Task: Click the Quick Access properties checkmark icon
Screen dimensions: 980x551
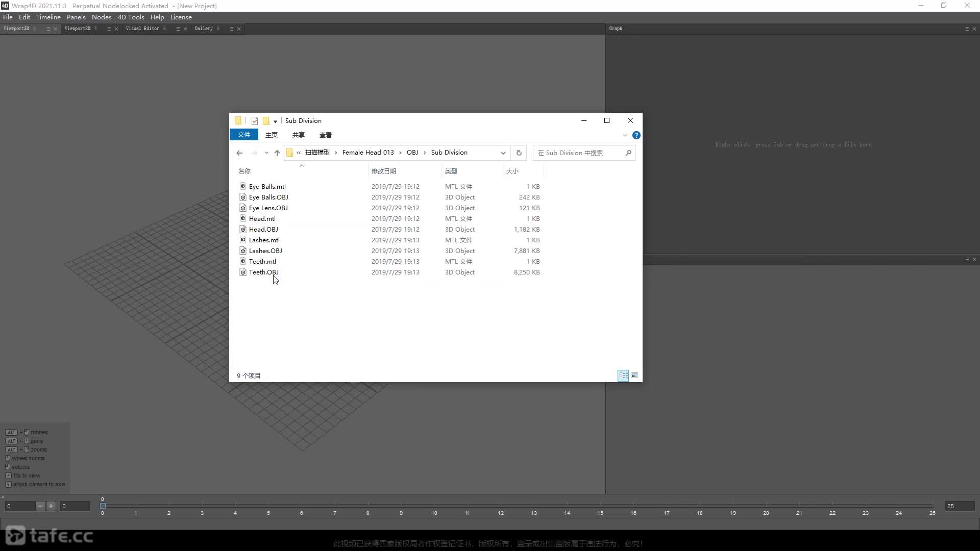Action: click(254, 121)
